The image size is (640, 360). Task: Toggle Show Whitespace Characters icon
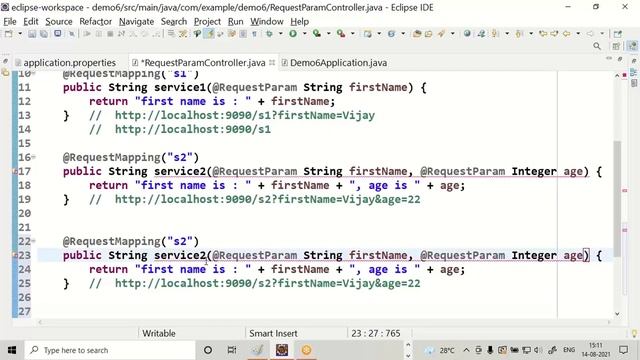point(254,34)
